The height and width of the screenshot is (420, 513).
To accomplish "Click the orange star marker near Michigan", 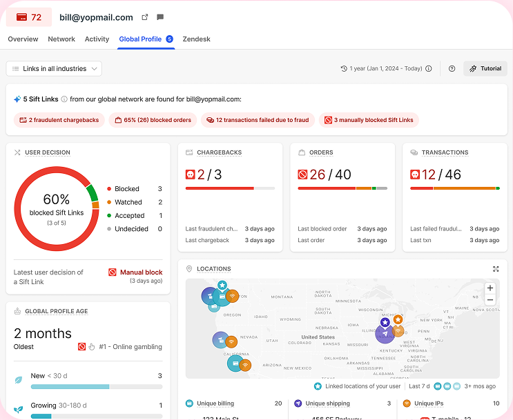I will point(398,319).
